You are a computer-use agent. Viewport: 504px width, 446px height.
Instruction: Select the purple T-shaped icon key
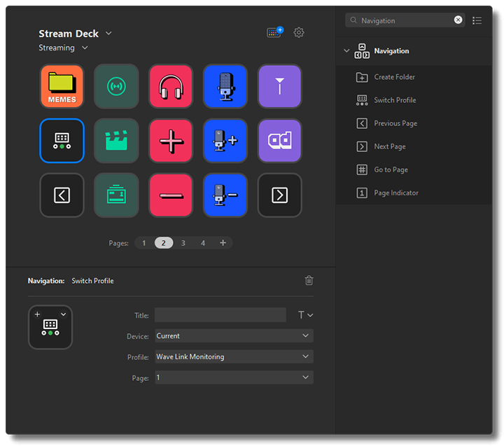(x=279, y=86)
